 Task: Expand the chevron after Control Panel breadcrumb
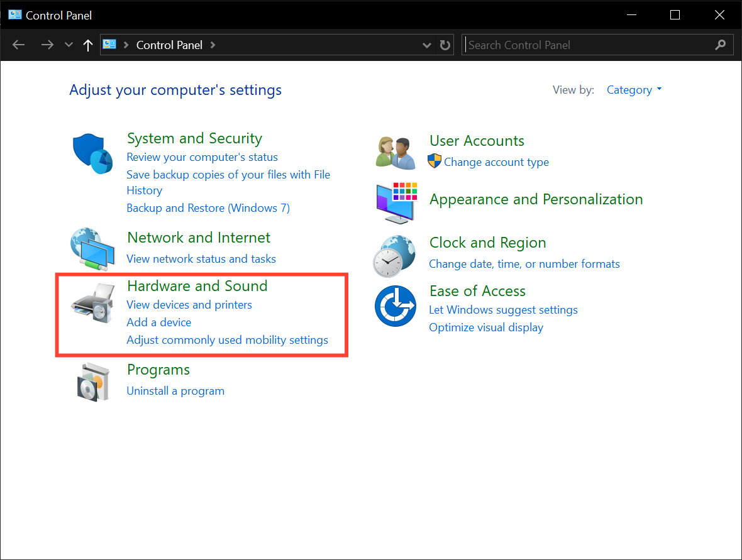coord(213,45)
